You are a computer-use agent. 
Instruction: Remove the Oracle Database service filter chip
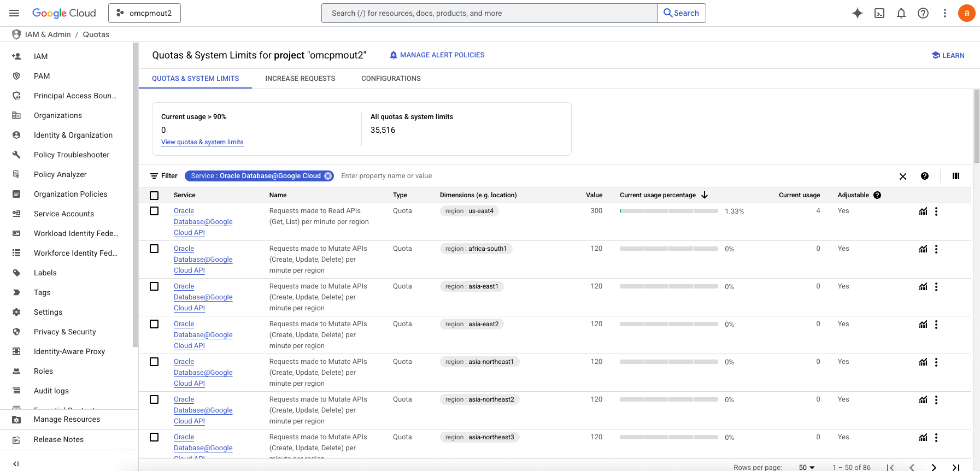coord(328,176)
